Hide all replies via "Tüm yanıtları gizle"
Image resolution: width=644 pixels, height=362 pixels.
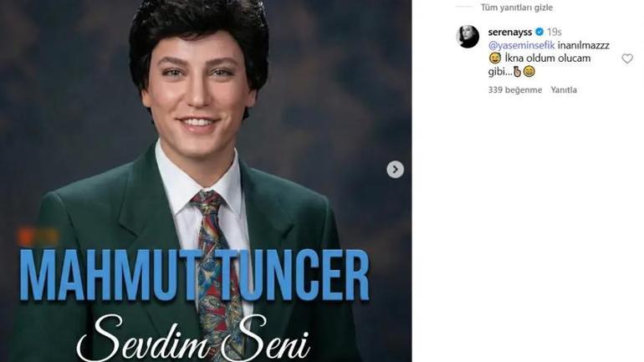[x=516, y=8]
